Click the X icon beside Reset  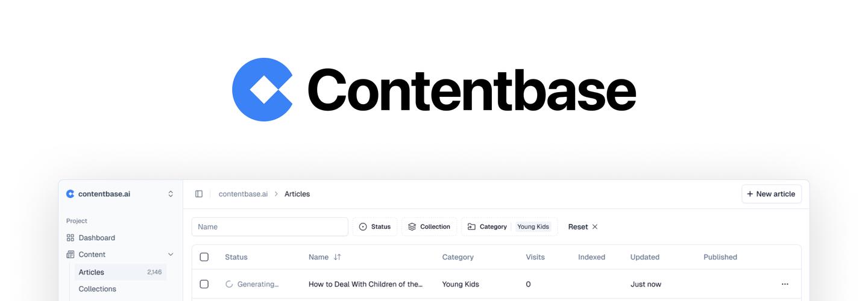[595, 227]
